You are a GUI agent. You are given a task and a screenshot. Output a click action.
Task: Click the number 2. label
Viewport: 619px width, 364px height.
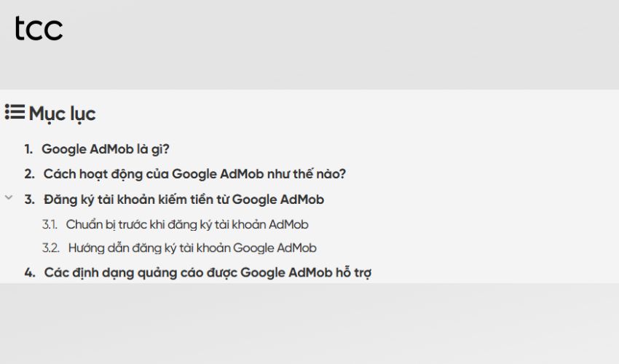(x=29, y=174)
